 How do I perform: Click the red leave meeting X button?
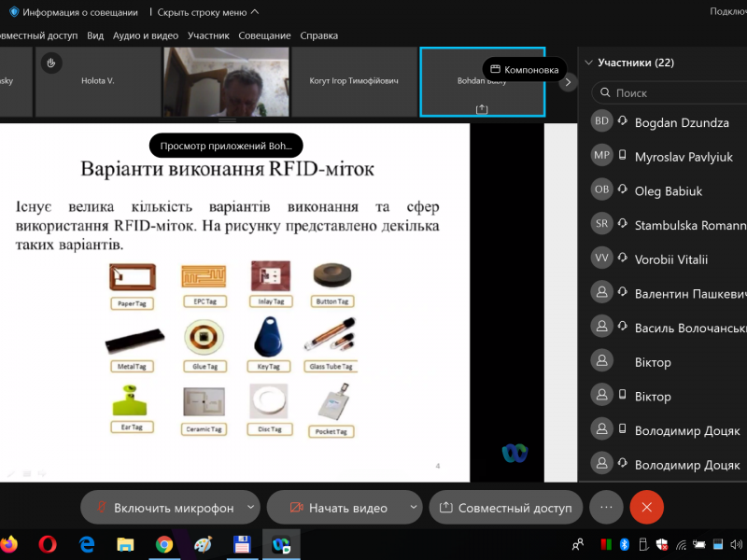646,507
